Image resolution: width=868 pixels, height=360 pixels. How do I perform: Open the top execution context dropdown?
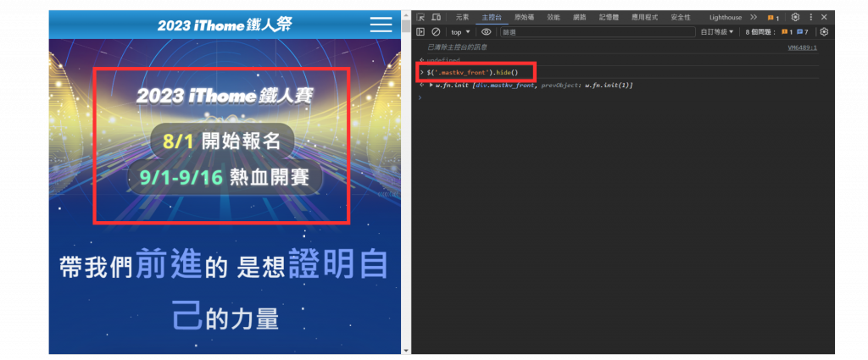tap(460, 32)
